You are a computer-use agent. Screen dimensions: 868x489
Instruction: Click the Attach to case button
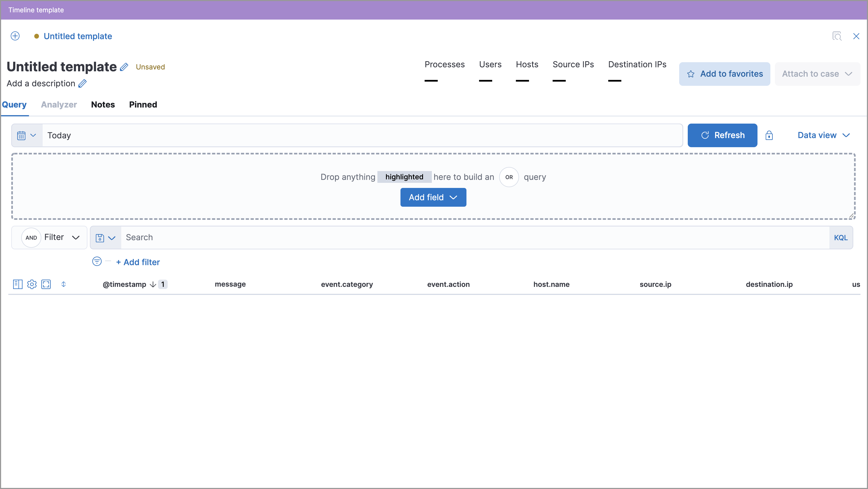click(817, 73)
